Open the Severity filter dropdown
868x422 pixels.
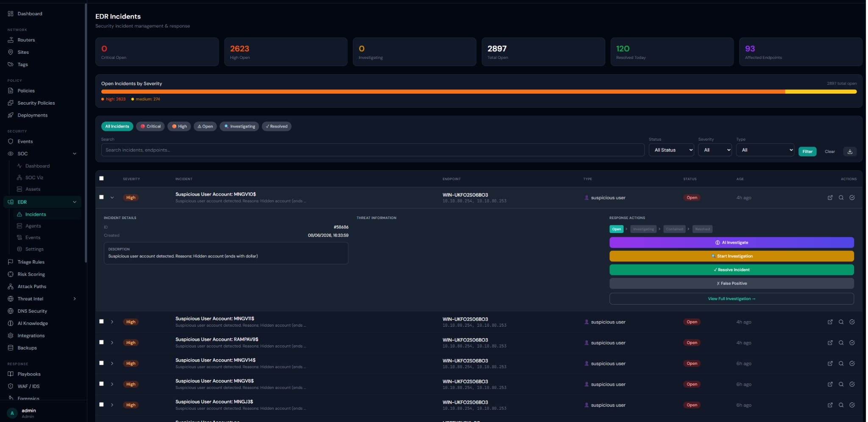click(715, 150)
